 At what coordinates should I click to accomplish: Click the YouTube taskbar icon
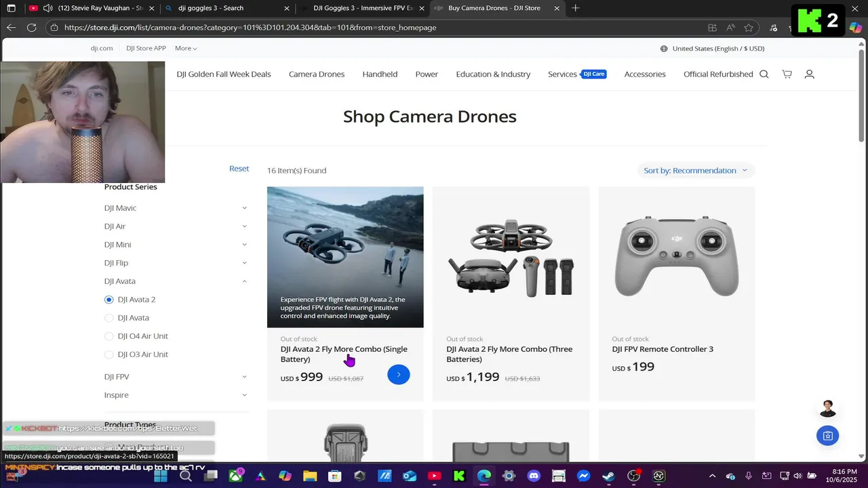tap(434, 476)
